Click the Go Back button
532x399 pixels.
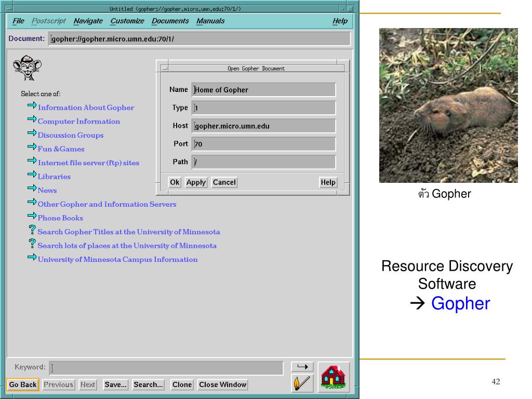(x=23, y=385)
